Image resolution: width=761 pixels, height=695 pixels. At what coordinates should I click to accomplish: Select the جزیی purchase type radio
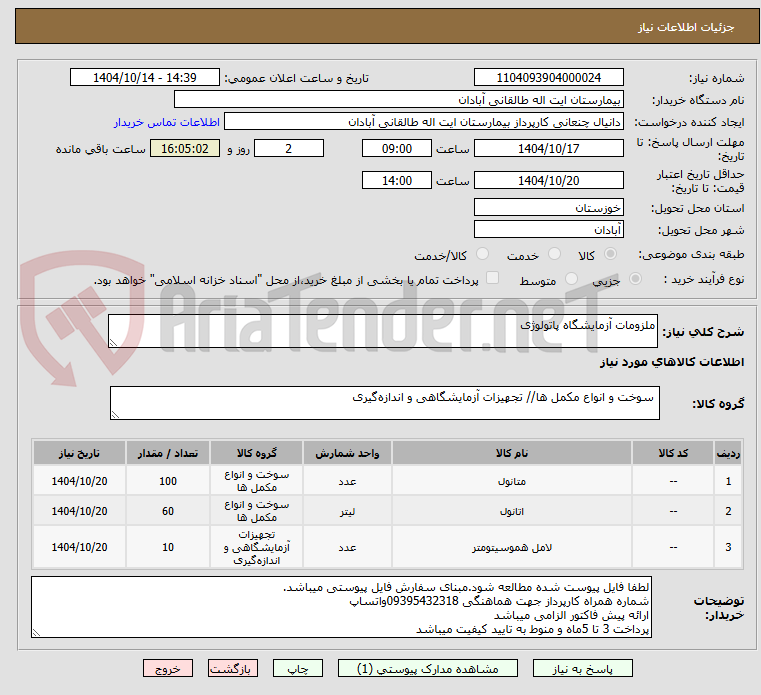tap(635, 279)
